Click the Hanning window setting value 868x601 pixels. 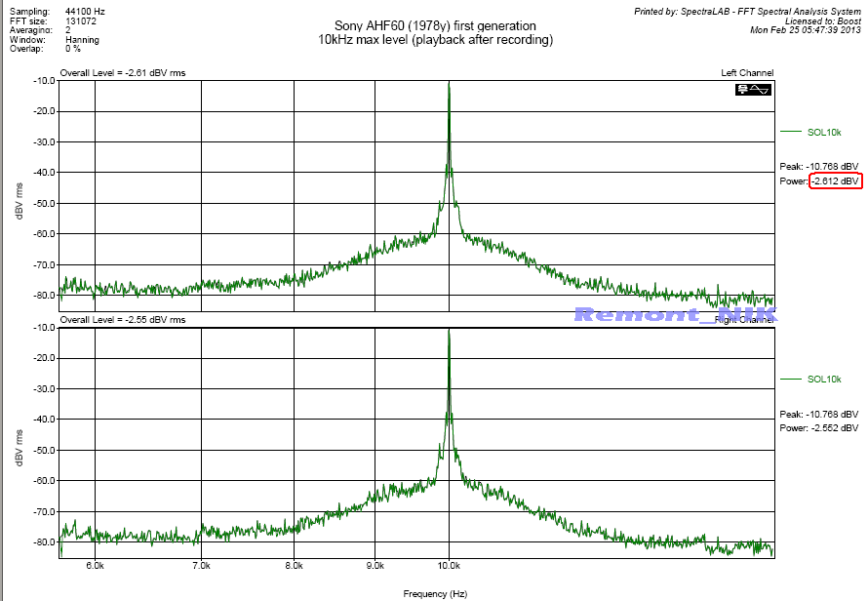[x=82, y=40]
